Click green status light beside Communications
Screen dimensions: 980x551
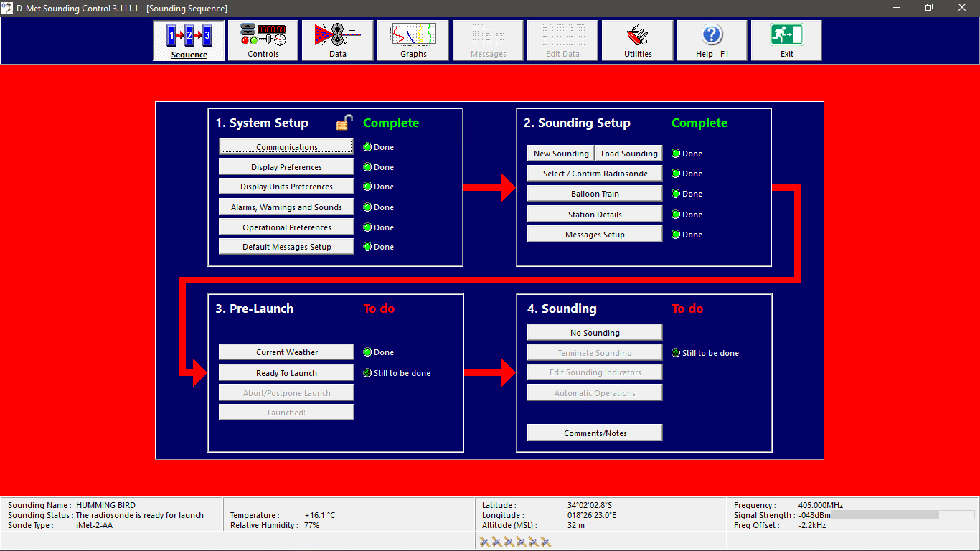pos(367,147)
